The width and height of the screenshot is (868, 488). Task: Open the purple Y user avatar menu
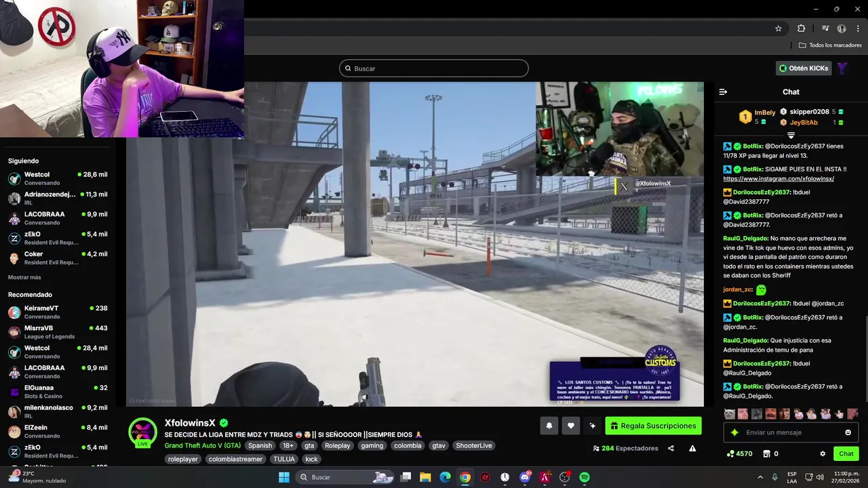point(842,68)
